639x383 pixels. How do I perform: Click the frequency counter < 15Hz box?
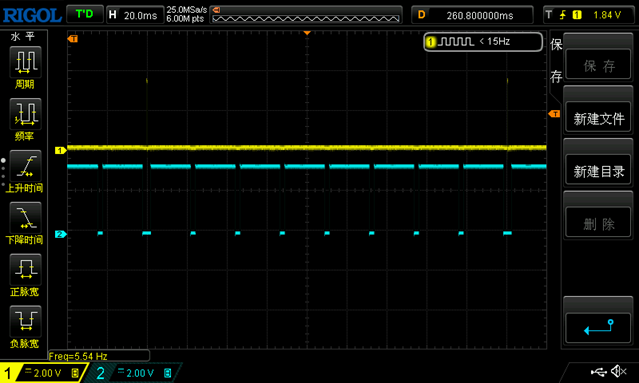[x=483, y=42]
